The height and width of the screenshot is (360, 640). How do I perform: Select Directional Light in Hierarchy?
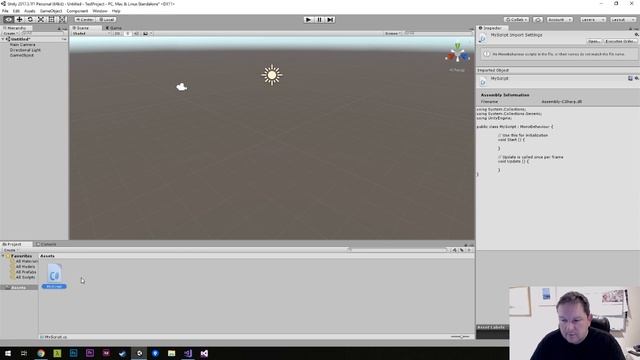25,50
